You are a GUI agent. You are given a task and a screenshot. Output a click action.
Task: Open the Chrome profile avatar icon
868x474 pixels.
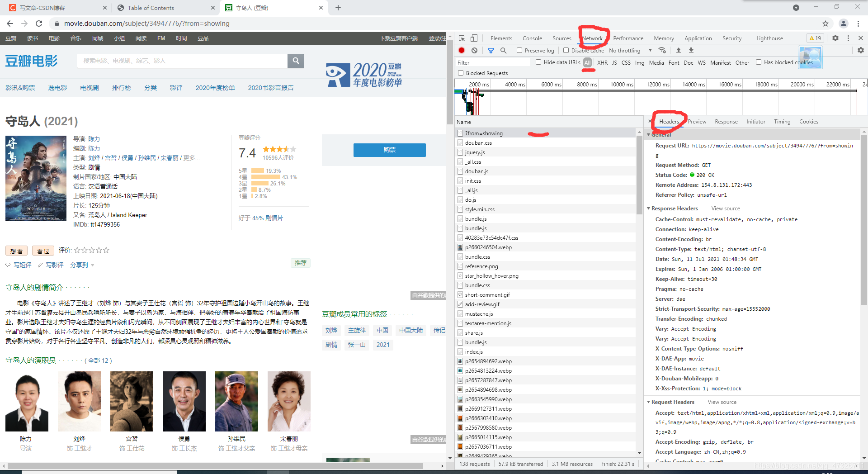coord(844,24)
